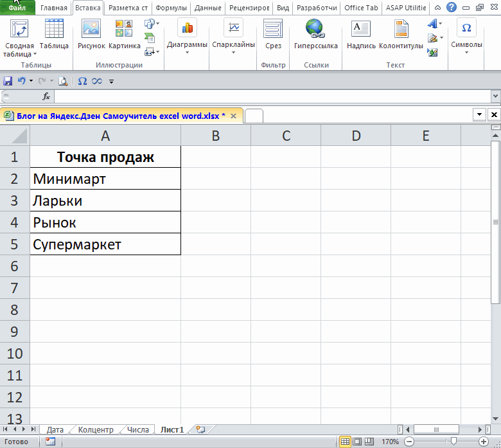Expand the formula bar
501x448 pixels.
[x=495, y=96]
